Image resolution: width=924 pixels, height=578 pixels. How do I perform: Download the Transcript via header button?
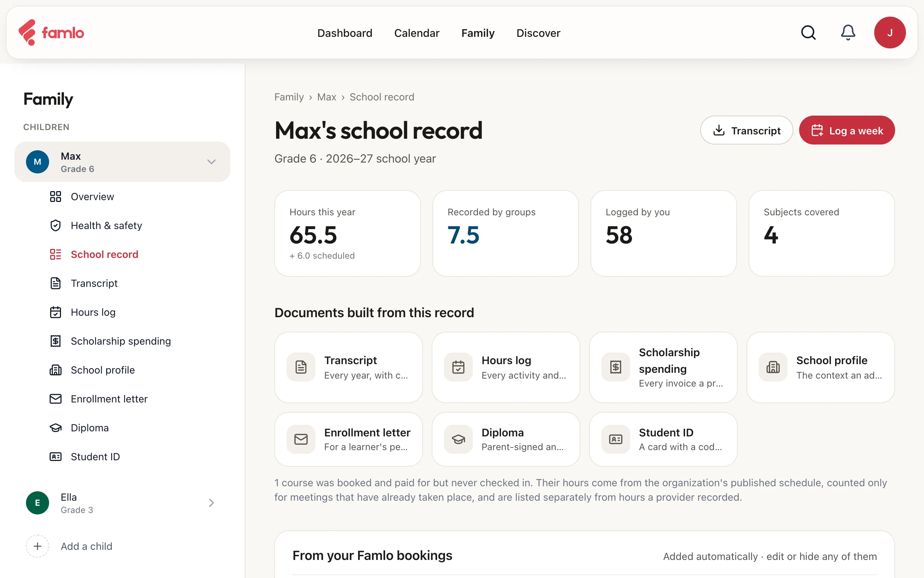746,130
